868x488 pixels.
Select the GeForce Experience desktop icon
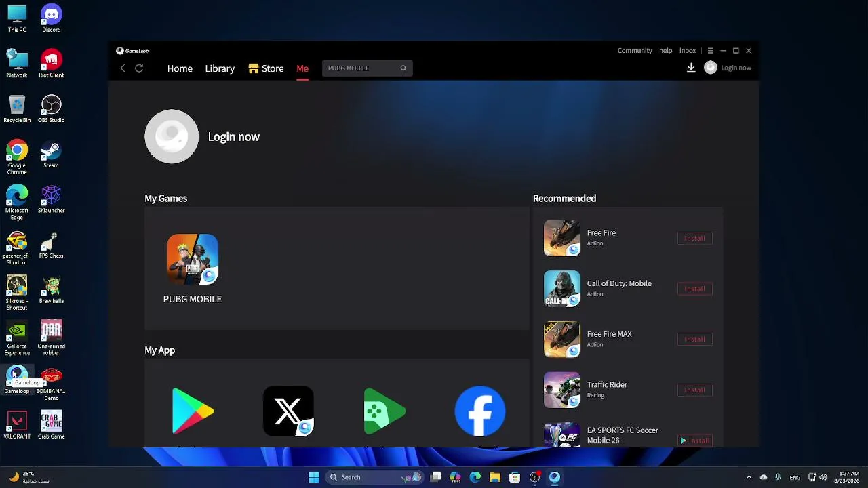(17, 339)
